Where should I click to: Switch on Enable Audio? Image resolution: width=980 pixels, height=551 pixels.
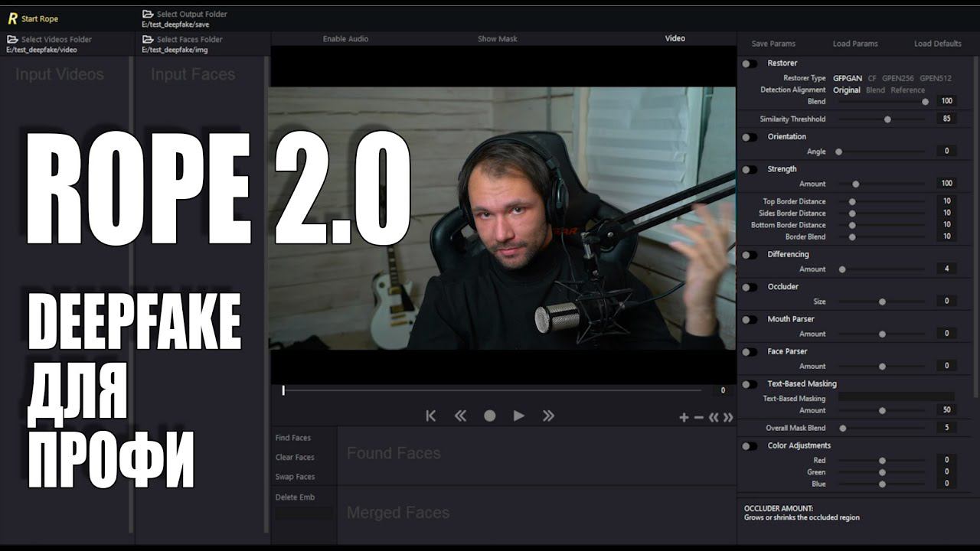(345, 39)
